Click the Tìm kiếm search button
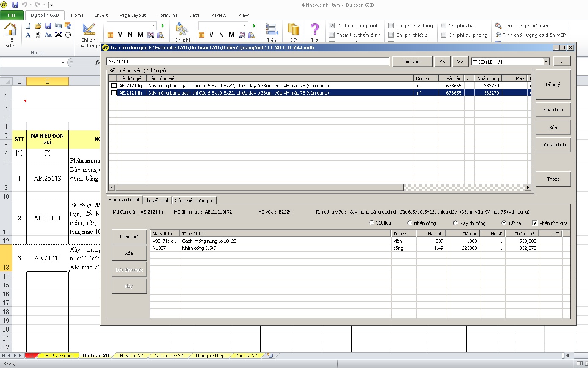 pyautogui.click(x=412, y=62)
